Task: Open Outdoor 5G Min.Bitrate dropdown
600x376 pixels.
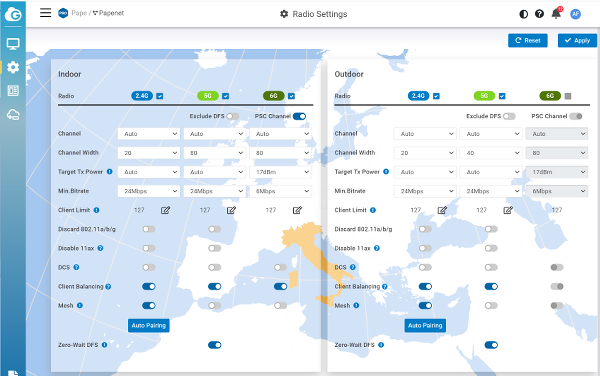Action: point(491,191)
